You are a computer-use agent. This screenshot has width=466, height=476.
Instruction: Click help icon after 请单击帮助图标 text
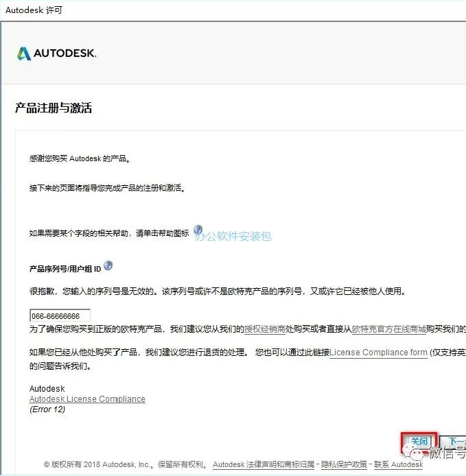[x=198, y=230]
